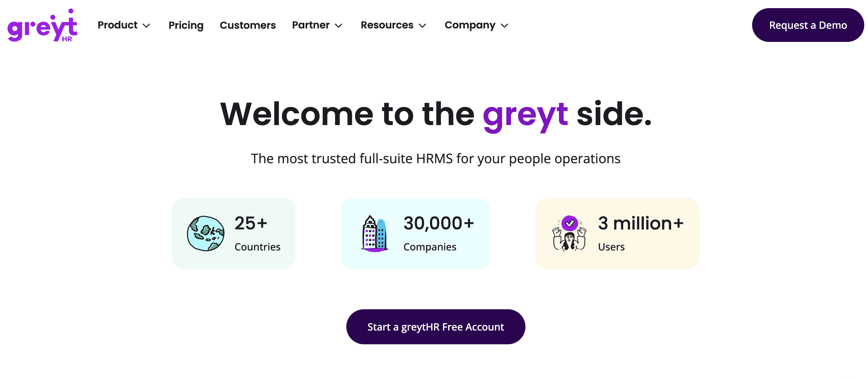868x379 pixels.
Task: Open the Partner dropdown chevron
Action: tap(339, 26)
